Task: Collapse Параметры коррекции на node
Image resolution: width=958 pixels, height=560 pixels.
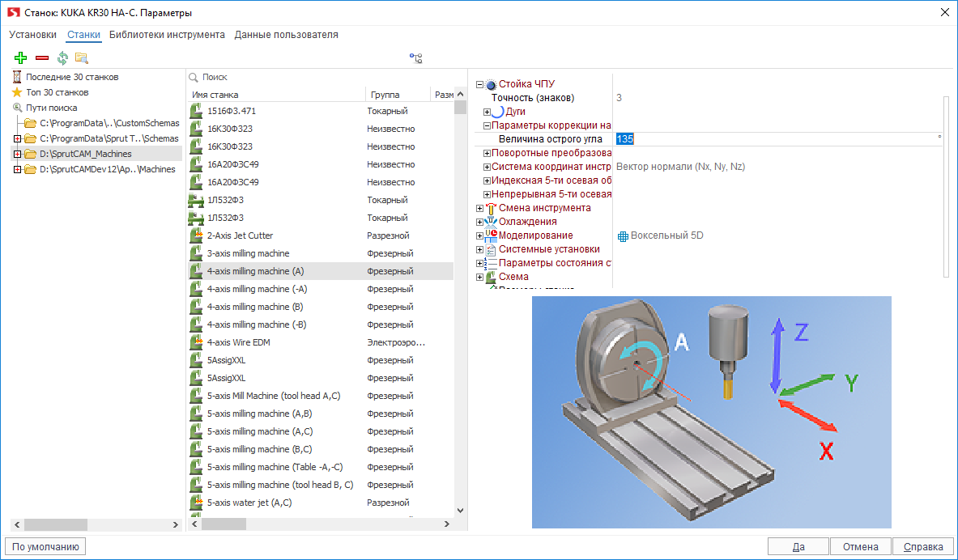Action: coord(487,125)
